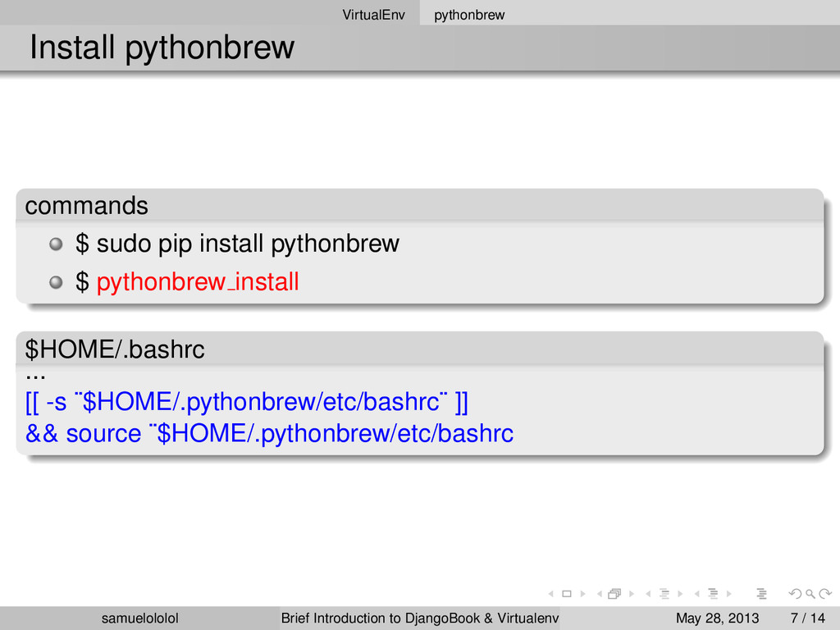Jump to previous frame arrow
The image size is (840, 630).
pos(600,594)
